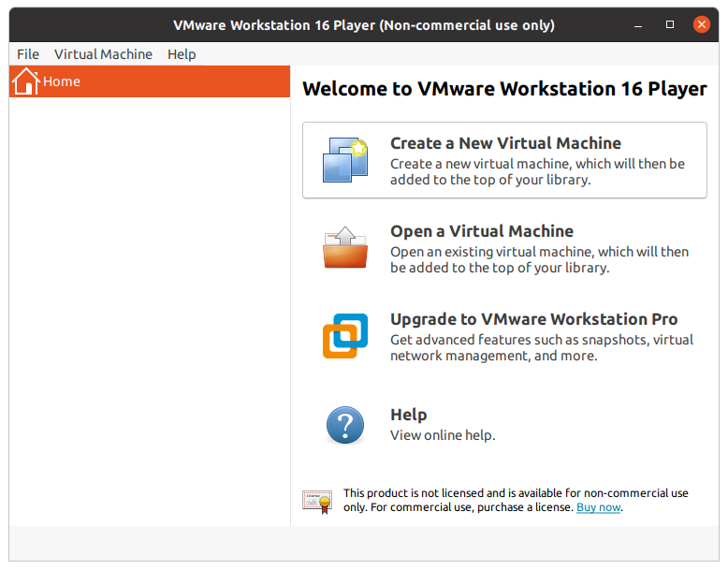Viewport: 728px width, 570px height.
Task: Maximize the VMware Player window
Action: tap(670, 24)
